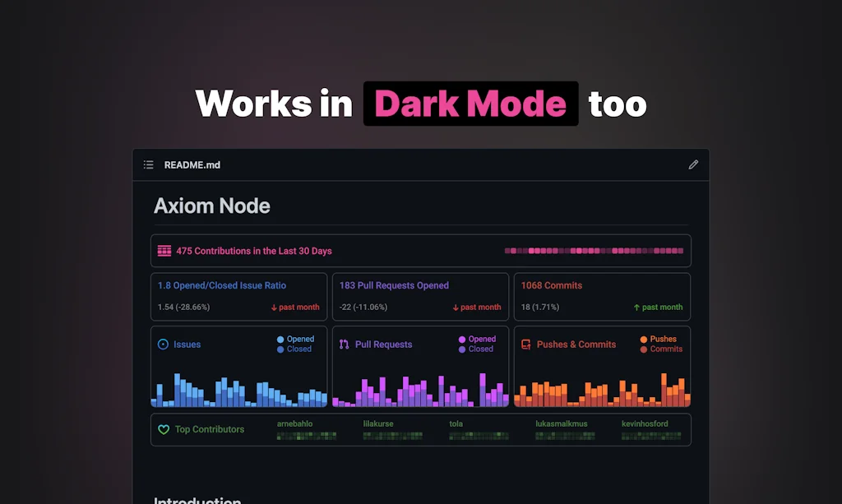Click the Pull Requests branch icon
Image resolution: width=842 pixels, height=504 pixels.
click(x=344, y=344)
